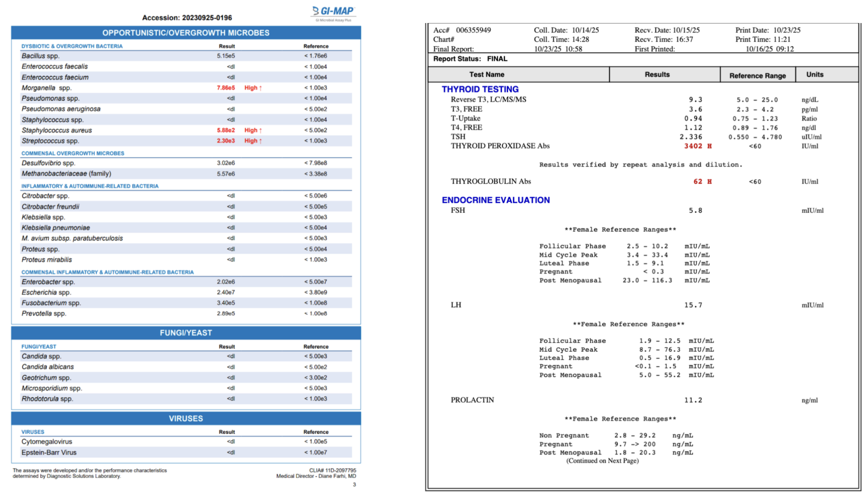The height and width of the screenshot is (496, 868).
Task: Click the Morganella High arrow indicator
Action: [x=260, y=88]
